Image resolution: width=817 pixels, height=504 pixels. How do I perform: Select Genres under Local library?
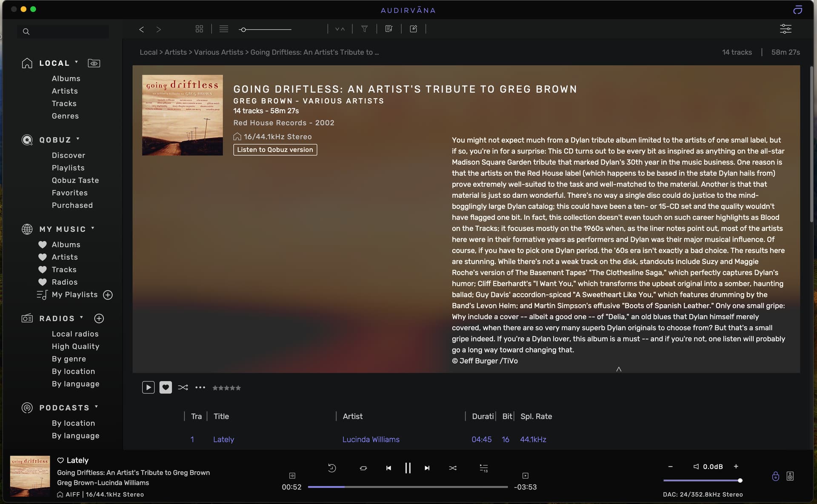coord(65,116)
